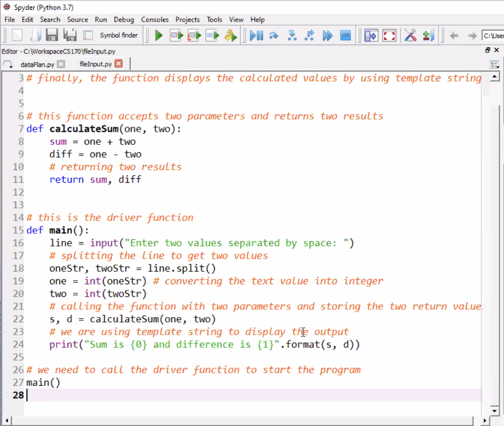Image resolution: width=504 pixels, height=426 pixels.
Task: Switch to the dataPlan.py tab
Action: [x=37, y=65]
